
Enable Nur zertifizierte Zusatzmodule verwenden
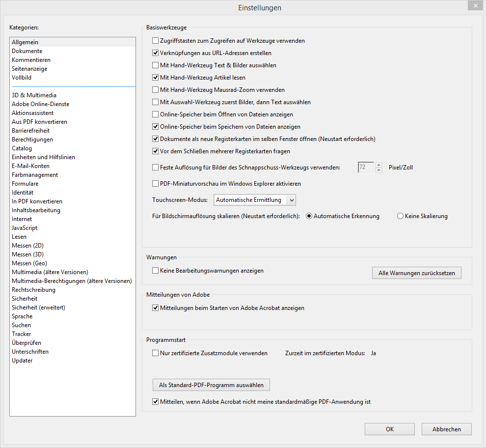[x=155, y=353]
